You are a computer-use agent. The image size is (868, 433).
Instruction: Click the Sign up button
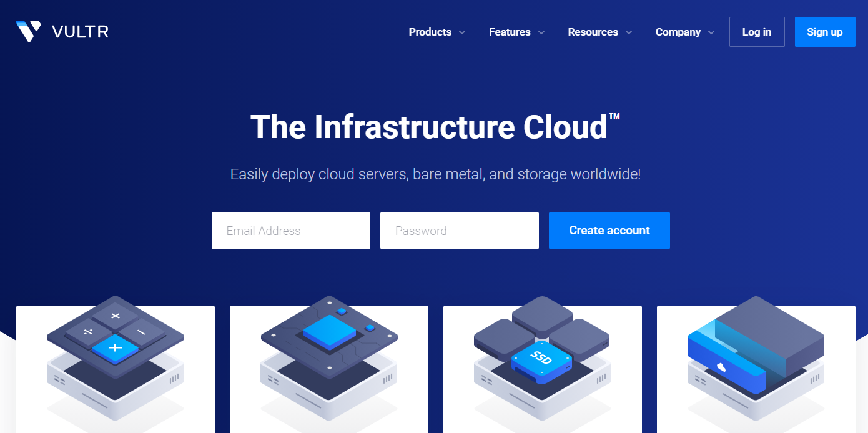click(x=825, y=32)
